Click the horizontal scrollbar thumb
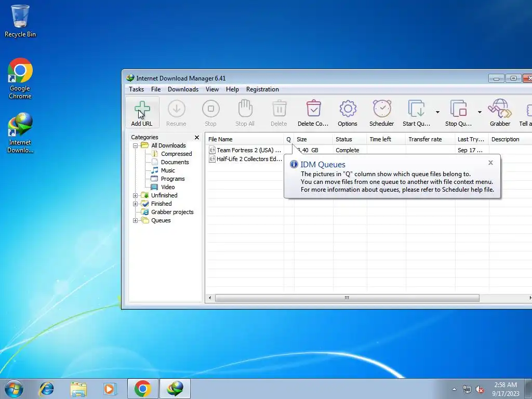The height and width of the screenshot is (399, 532). [347, 298]
